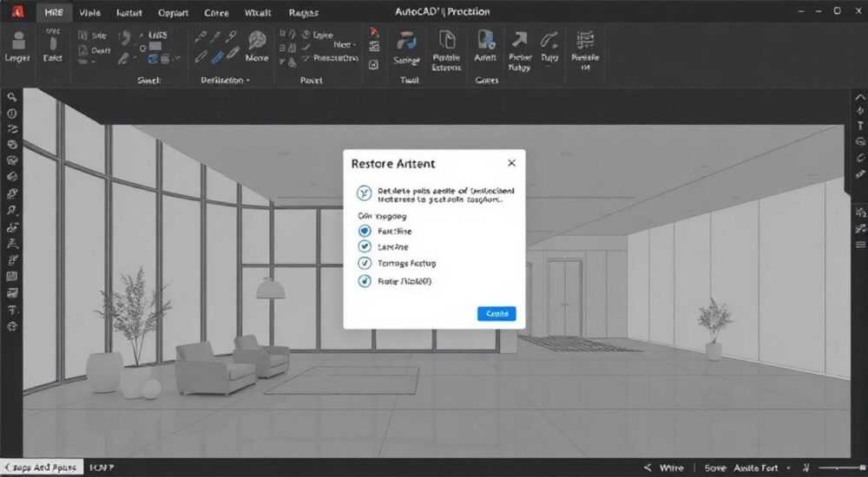The image size is (868, 477).
Task: Close the Restore Artent dialog
Action: pyautogui.click(x=511, y=163)
